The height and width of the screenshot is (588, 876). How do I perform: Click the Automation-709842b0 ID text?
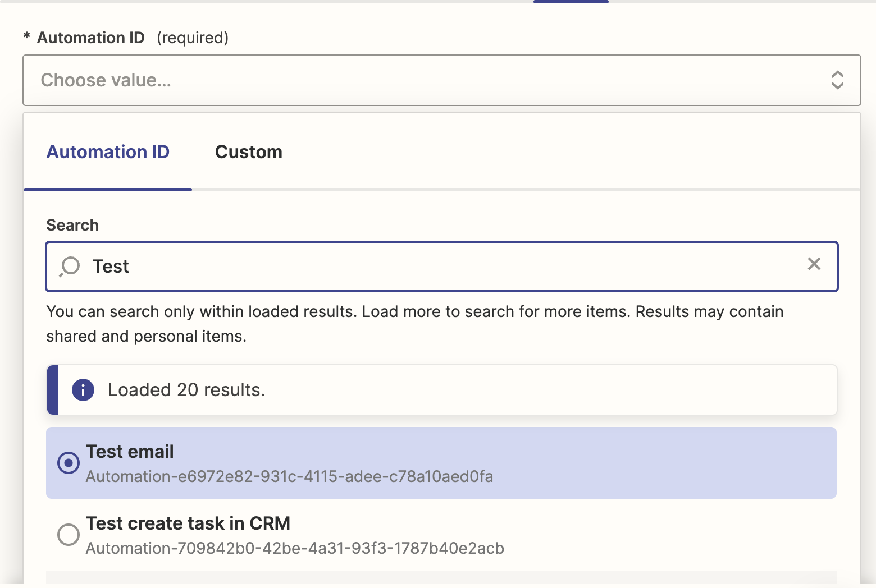tap(295, 548)
